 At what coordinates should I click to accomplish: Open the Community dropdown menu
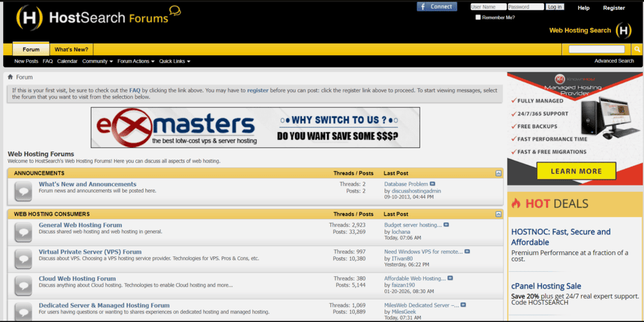(97, 61)
